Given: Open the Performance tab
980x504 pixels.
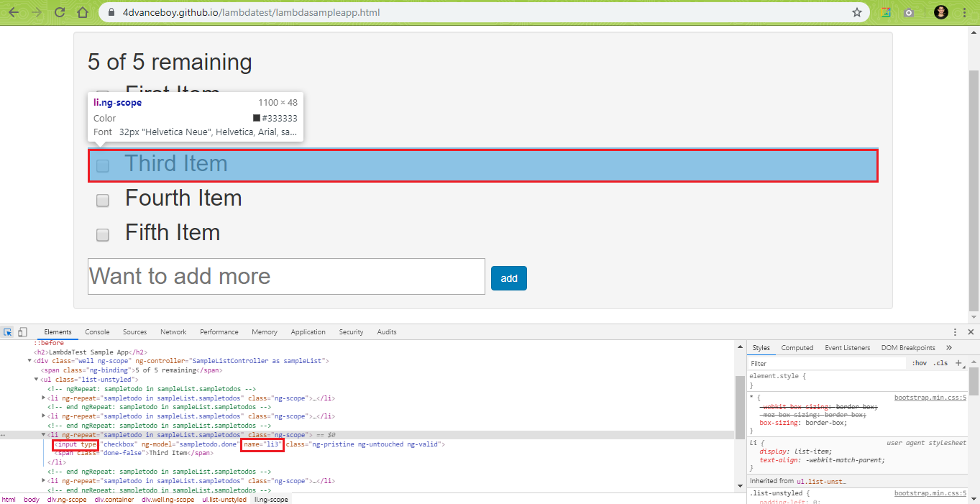Looking at the screenshot, I should pyautogui.click(x=219, y=332).
